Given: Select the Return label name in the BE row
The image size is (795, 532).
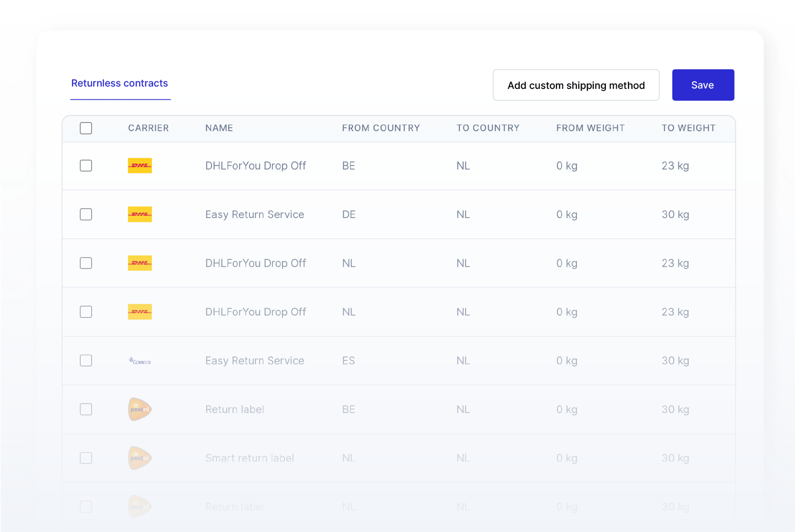Looking at the screenshot, I should pos(234,409).
